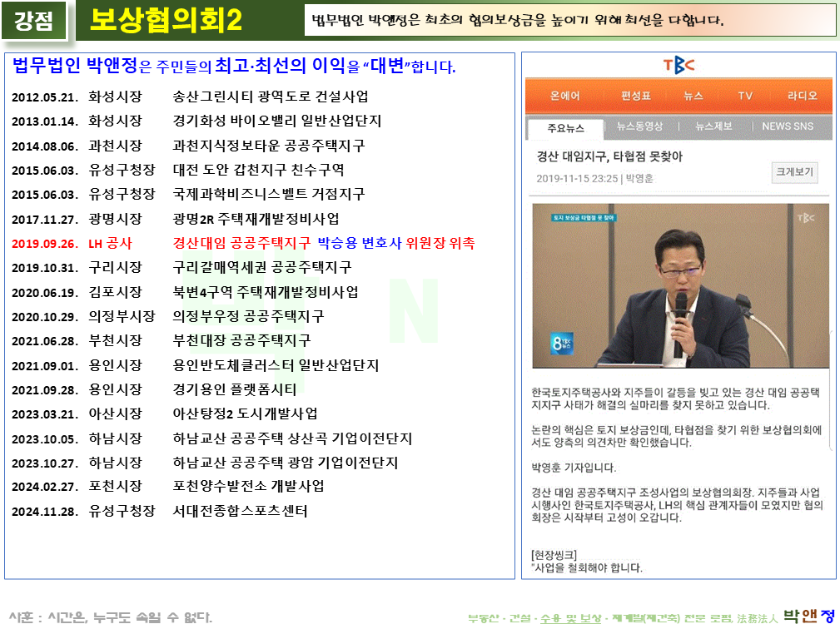This screenshot has width=840, height=629.
Task: Select the 주요뉴스 tab
Action: tap(566, 128)
